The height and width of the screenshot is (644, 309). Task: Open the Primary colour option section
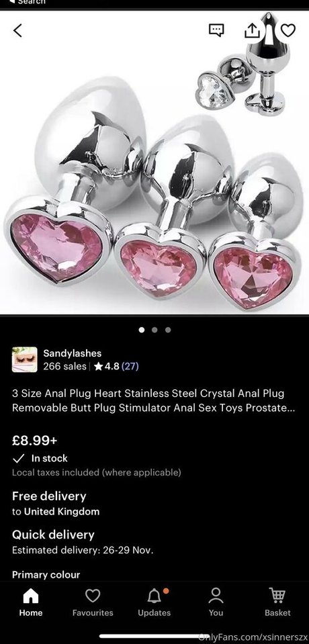[x=46, y=575]
